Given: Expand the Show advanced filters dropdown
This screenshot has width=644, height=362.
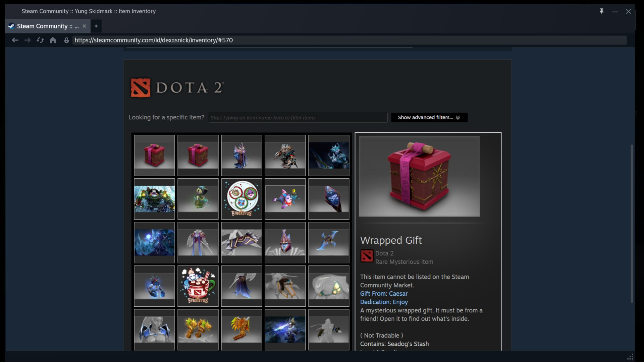Looking at the screenshot, I should [429, 117].
